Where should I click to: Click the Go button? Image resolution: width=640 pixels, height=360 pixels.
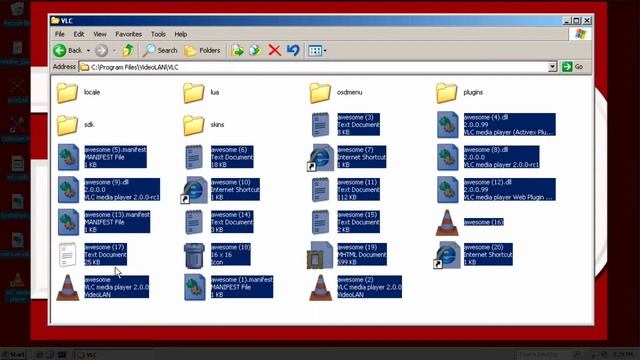click(573, 67)
